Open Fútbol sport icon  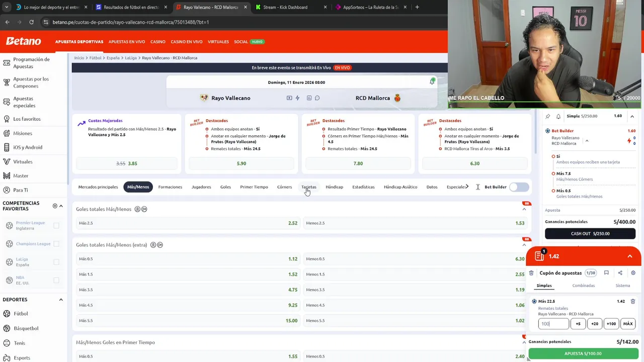(x=7, y=314)
